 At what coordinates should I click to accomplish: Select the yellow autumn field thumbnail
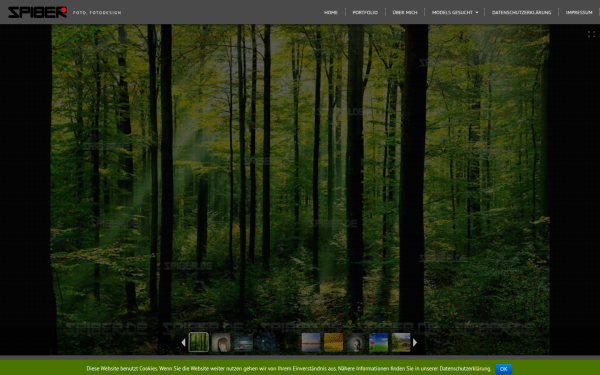tap(334, 342)
